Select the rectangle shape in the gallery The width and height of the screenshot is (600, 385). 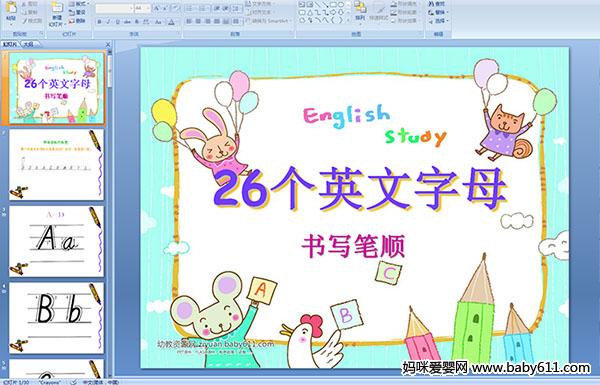click(x=333, y=5)
